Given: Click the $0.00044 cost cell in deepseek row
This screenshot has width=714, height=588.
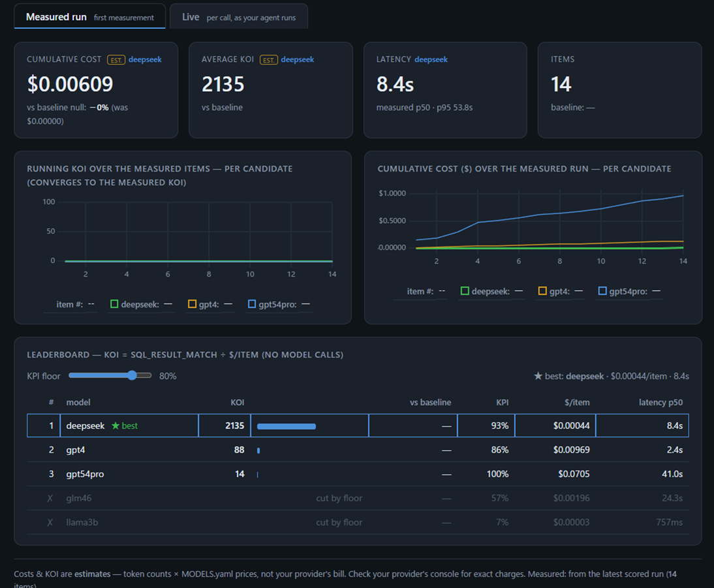Looking at the screenshot, I should [x=572, y=426].
